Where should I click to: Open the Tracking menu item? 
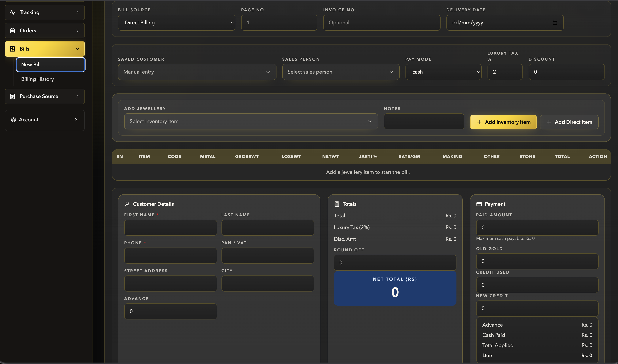coord(45,12)
